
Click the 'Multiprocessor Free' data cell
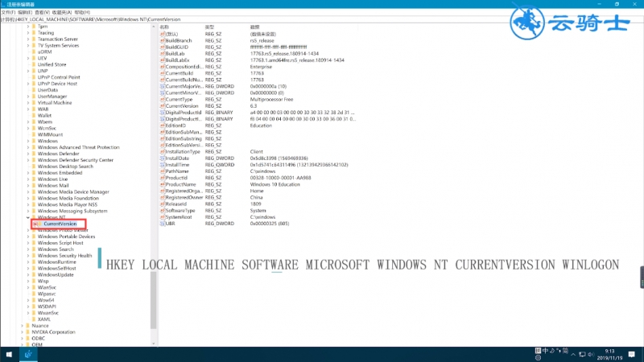pyautogui.click(x=271, y=100)
